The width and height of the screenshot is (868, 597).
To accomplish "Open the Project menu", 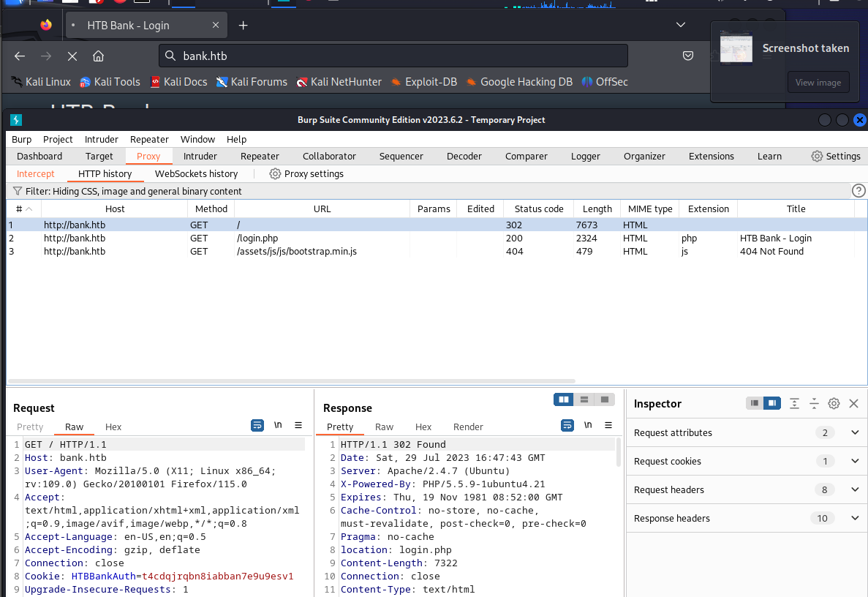I will point(58,140).
